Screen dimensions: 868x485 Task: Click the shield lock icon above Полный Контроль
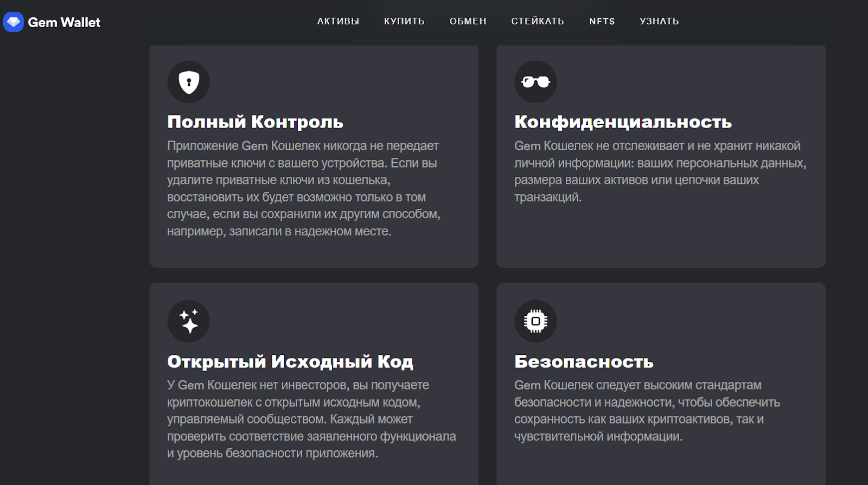tap(189, 82)
